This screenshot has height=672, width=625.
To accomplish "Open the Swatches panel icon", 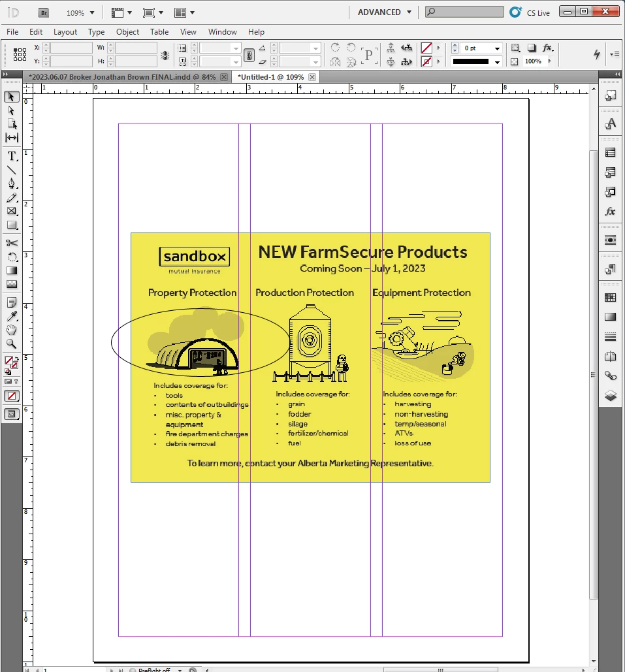I will click(611, 297).
